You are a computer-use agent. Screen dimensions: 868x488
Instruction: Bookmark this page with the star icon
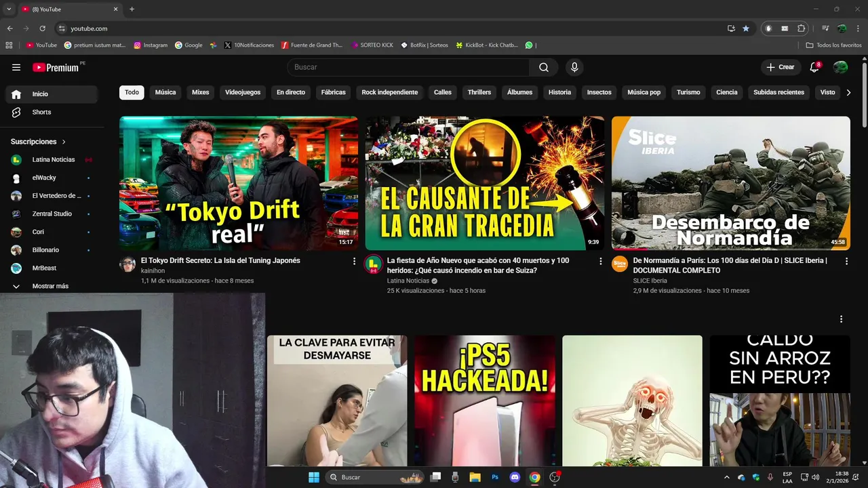[x=746, y=28]
